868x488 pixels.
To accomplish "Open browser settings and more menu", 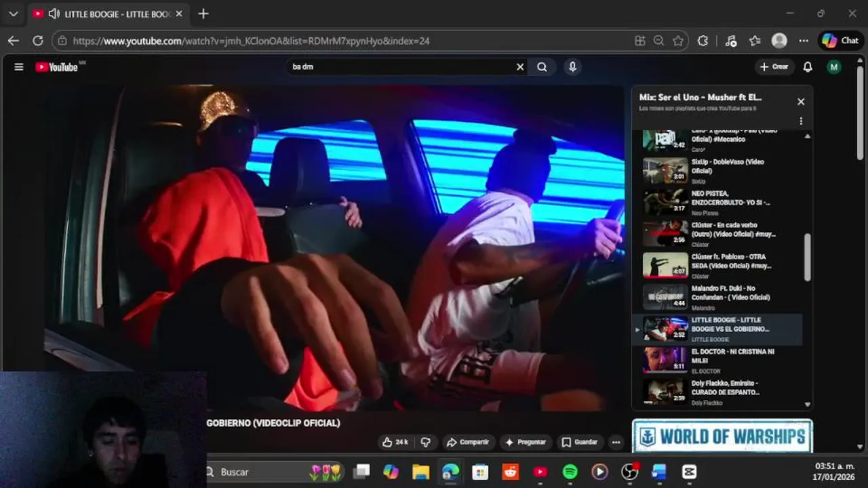I will tap(804, 41).
